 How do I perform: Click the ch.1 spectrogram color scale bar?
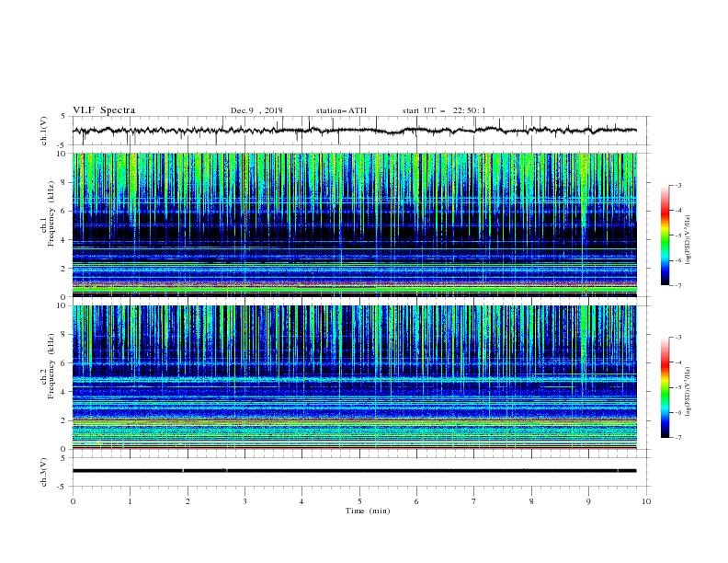(x=665, y=236)
